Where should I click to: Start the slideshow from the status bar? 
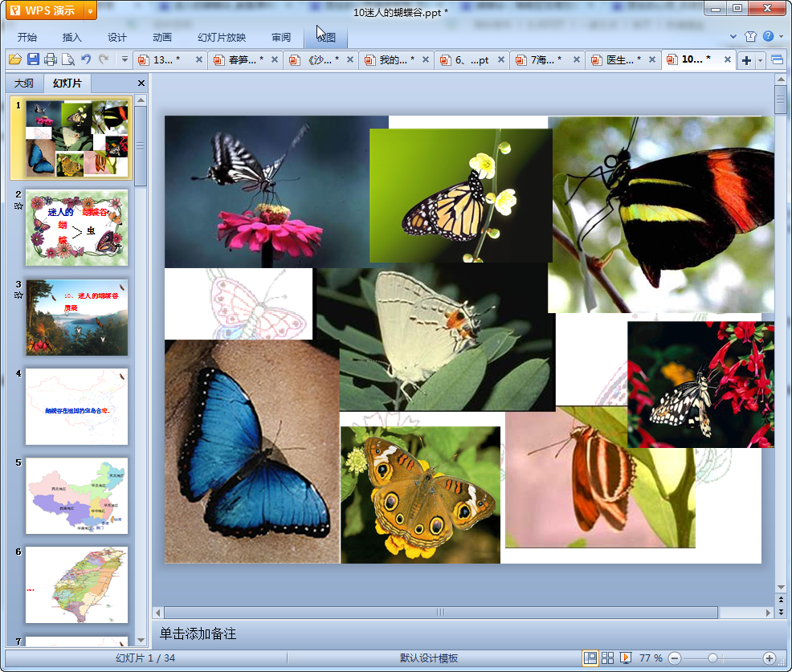click(x=625, y=658)
